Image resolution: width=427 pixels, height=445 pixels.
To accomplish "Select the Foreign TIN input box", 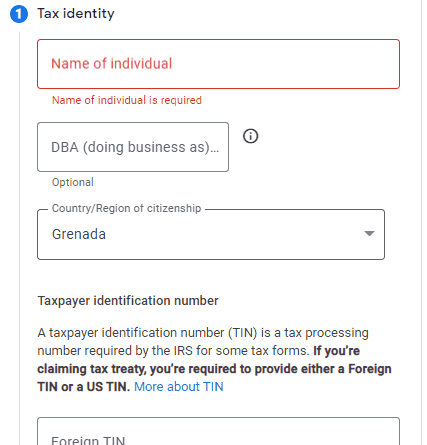I will (218, 431).
